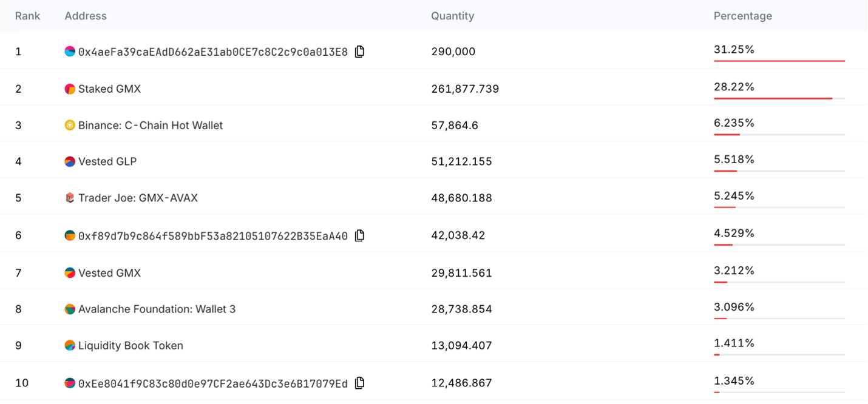Click the Binance C-Chain Hot Wallet icon

point(70,126)
